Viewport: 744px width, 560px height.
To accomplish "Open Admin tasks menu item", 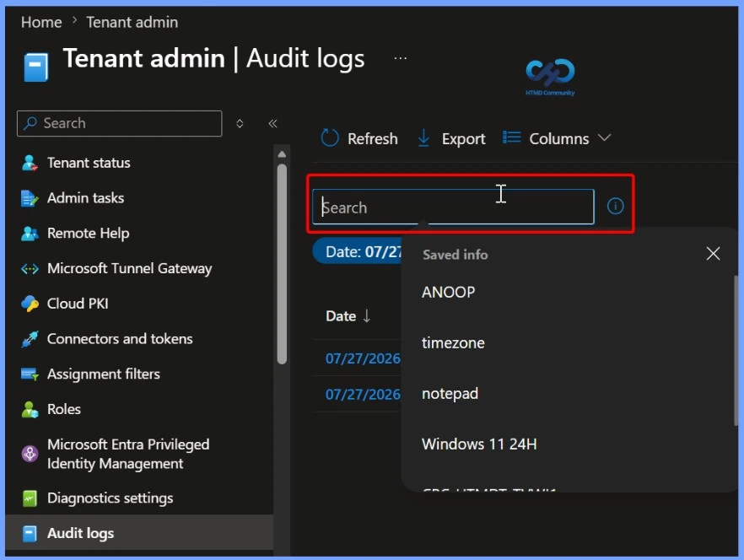I will pyautogui.click(x=85, y=198).
